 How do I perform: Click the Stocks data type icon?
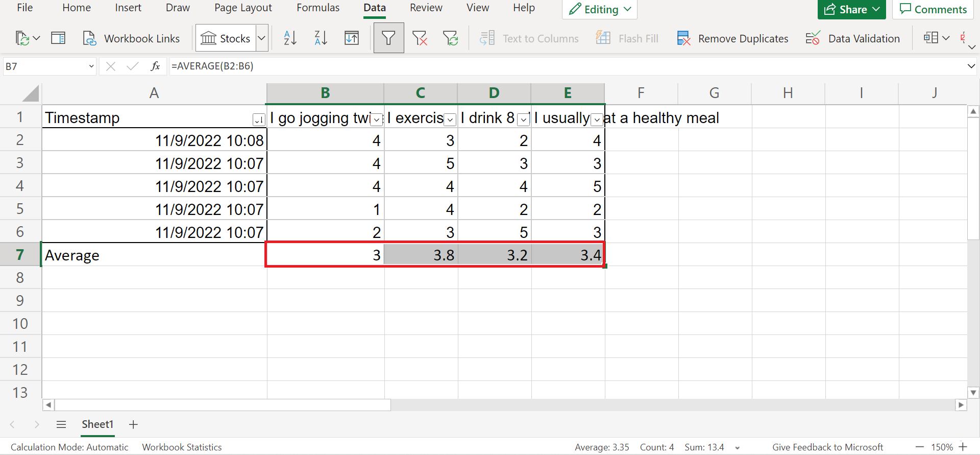pyautogui.click(x=226, y=38)
